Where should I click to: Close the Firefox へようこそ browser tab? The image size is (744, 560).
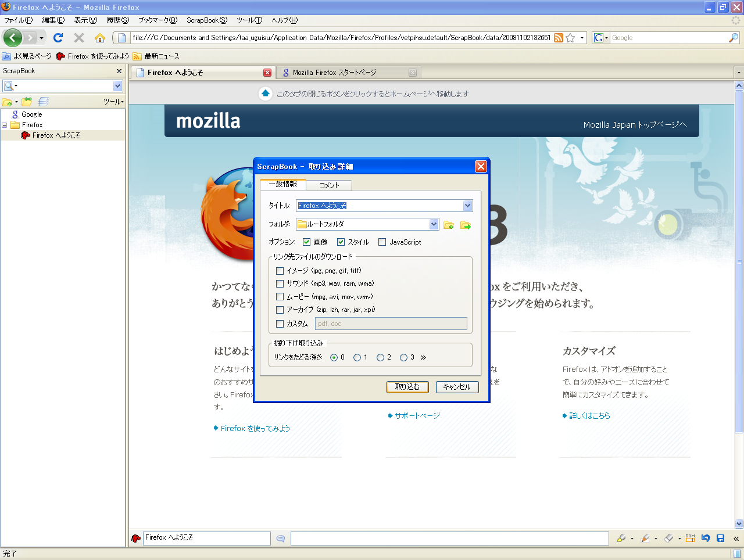pyautogui.click(x=267, y=73)
